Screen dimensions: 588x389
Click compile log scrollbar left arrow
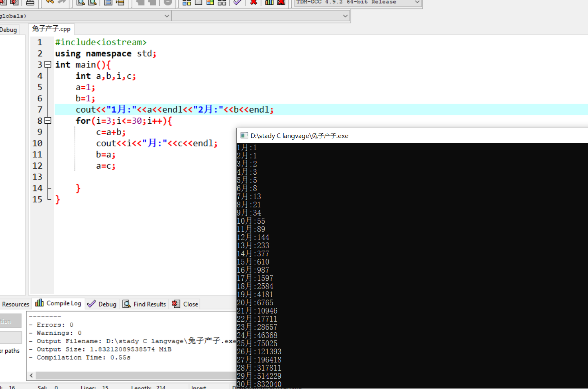31,376
